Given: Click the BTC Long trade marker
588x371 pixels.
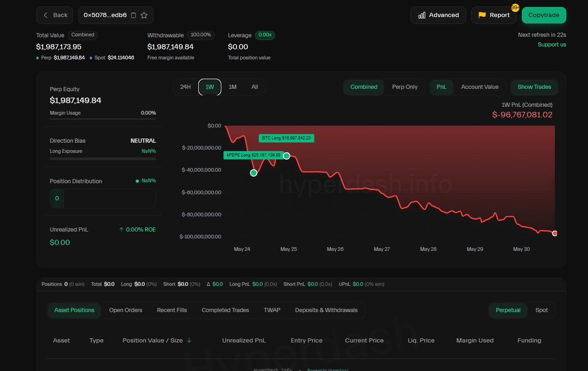Looking at the screenshot, I should 287,156.
